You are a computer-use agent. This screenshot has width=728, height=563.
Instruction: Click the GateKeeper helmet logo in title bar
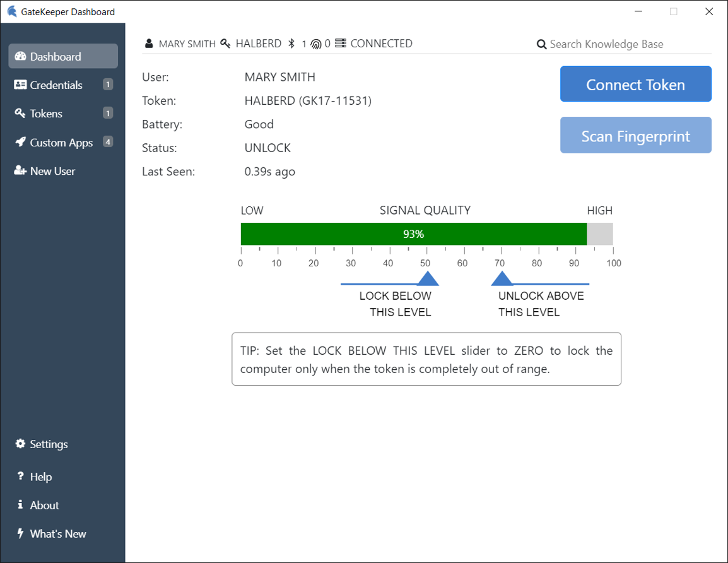click(x=12, y=11)
